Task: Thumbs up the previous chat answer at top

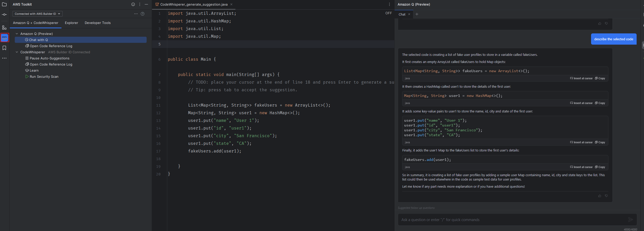Action: click(600, 23)
